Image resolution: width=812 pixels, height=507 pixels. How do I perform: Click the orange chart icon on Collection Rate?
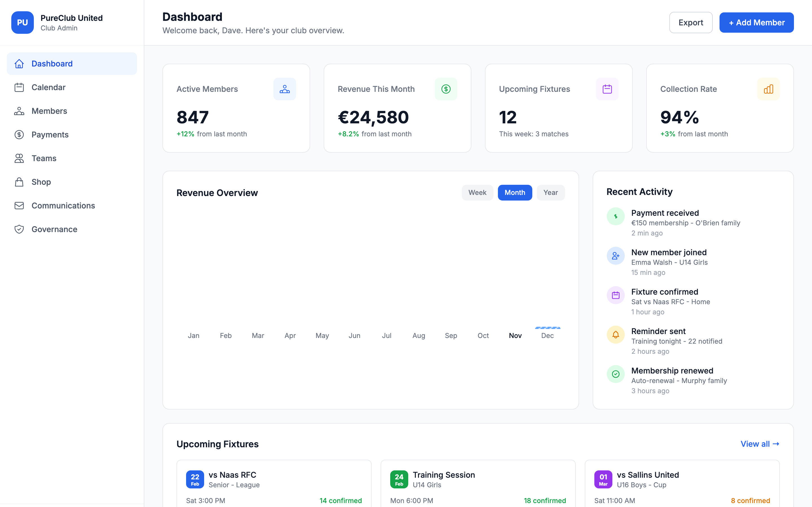[x=768, y=89]
